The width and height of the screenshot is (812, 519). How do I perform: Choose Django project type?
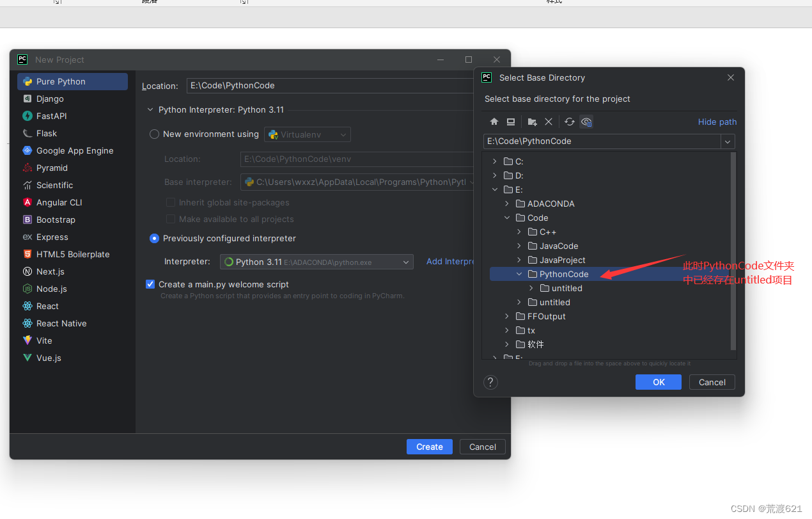(x=72, y=99)
